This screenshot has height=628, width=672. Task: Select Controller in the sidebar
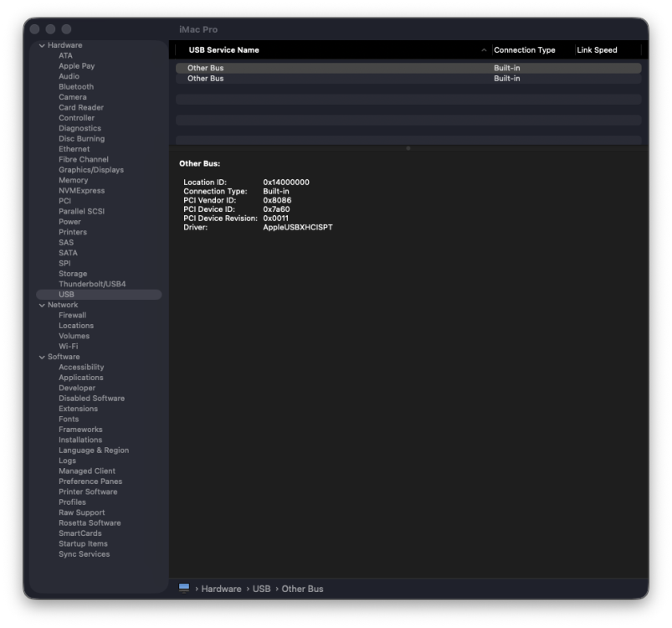(x=77, y=118)
